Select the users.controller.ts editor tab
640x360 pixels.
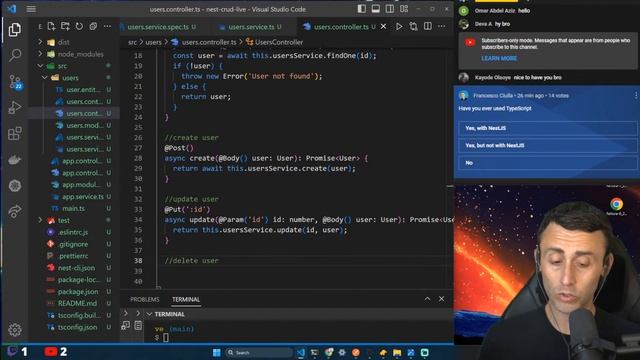341,27
